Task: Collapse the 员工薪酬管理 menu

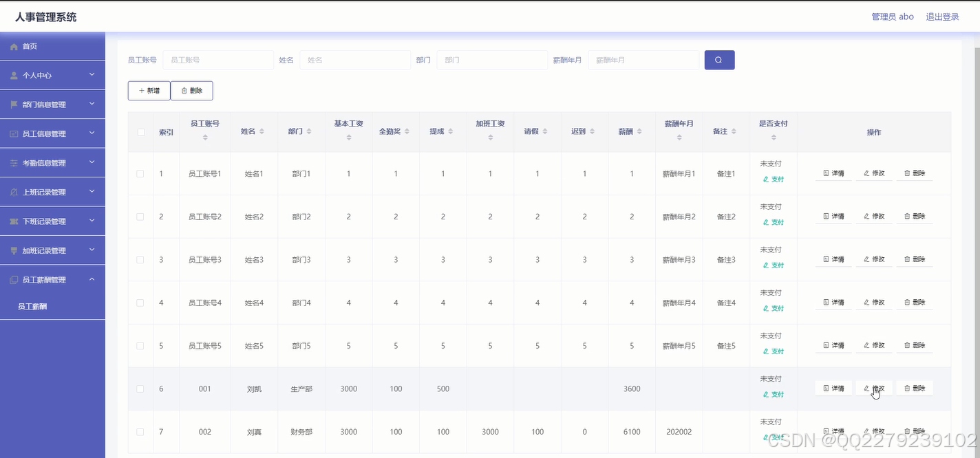Action: tap(53, 279)
